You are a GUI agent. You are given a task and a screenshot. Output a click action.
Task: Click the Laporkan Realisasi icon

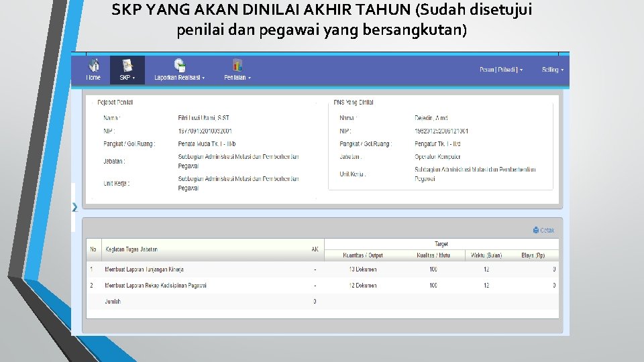click(180, 65)
